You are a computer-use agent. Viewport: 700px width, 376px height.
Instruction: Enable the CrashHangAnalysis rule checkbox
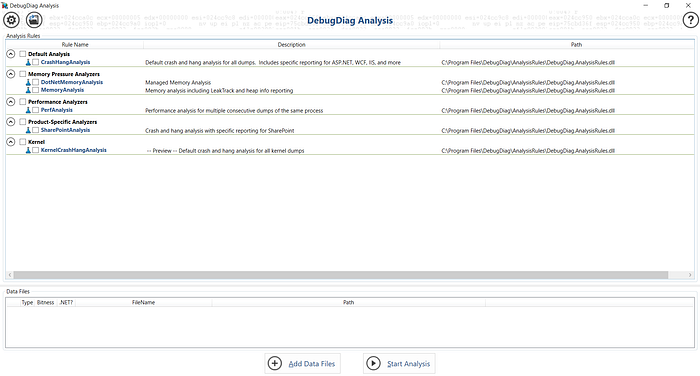point(35,62)
